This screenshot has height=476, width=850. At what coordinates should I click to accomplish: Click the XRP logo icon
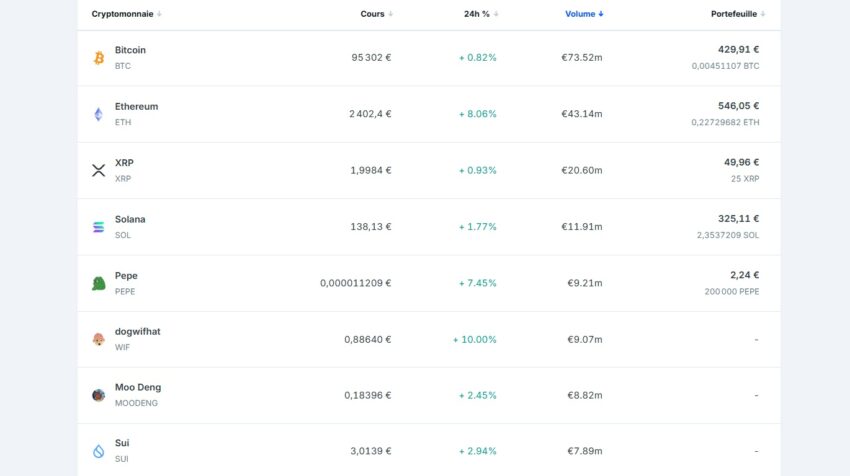click(99, 170)
